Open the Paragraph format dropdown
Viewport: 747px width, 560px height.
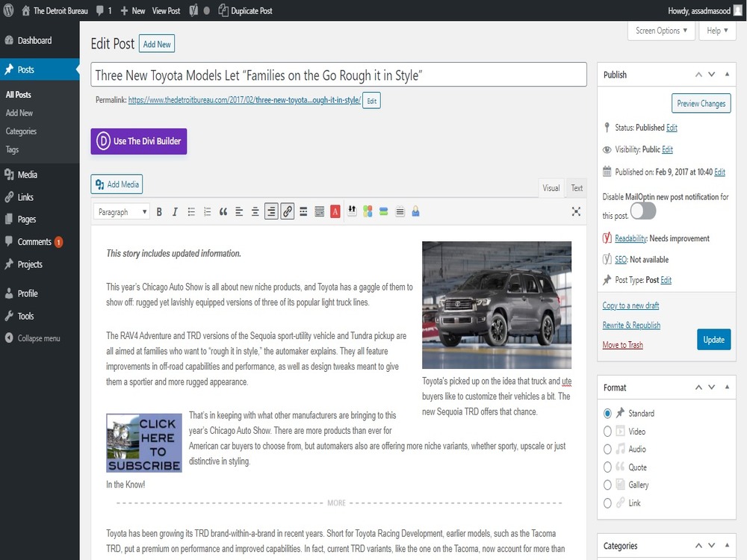pyautogui.click(x=122, y=212)
